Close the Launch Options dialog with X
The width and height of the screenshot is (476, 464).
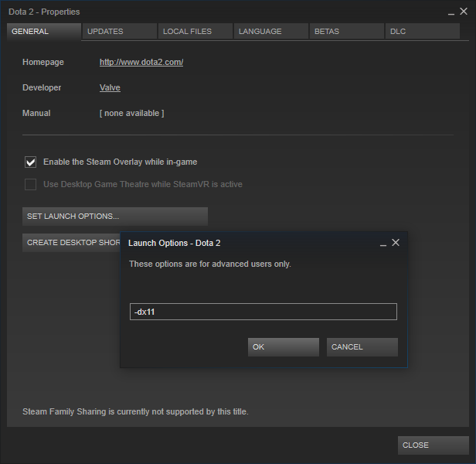(x=396, y=243)
